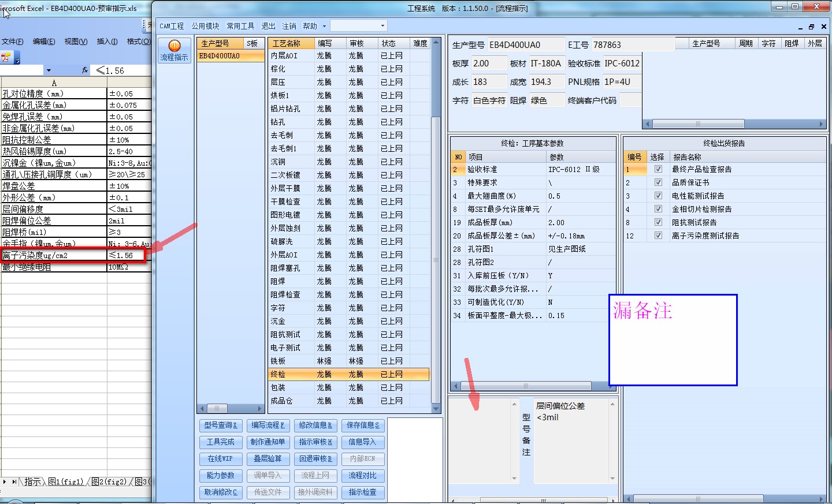Viewport: 832px width, 504px height.
Task: Click the 能力参数 button
Action: (221, 476)
